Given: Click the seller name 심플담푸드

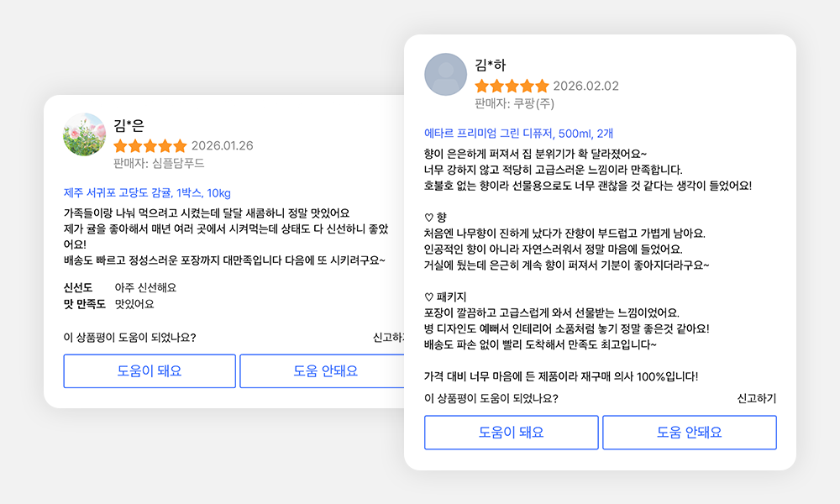Looking at the screenshot, I should pyautogui.click(x=177, y=163).
